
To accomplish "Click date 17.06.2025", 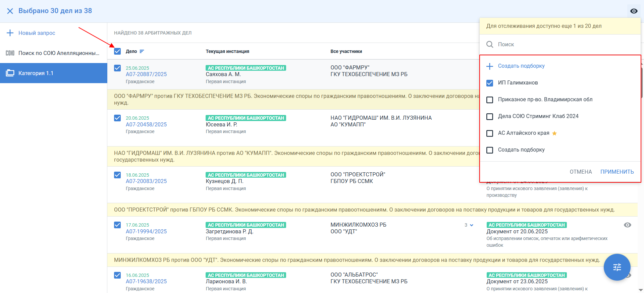I will [137, 225].
